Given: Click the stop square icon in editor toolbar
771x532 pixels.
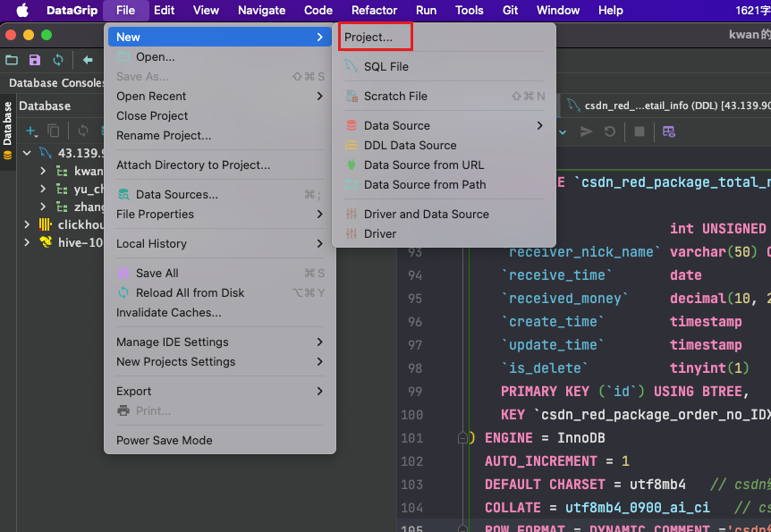Looking at the screenshot, I should point(640,131).
